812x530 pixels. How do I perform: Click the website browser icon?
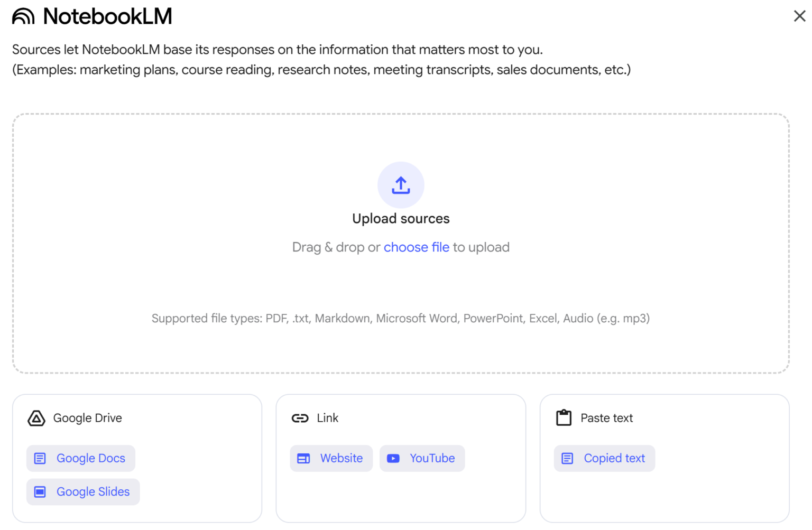click(303, 459)
